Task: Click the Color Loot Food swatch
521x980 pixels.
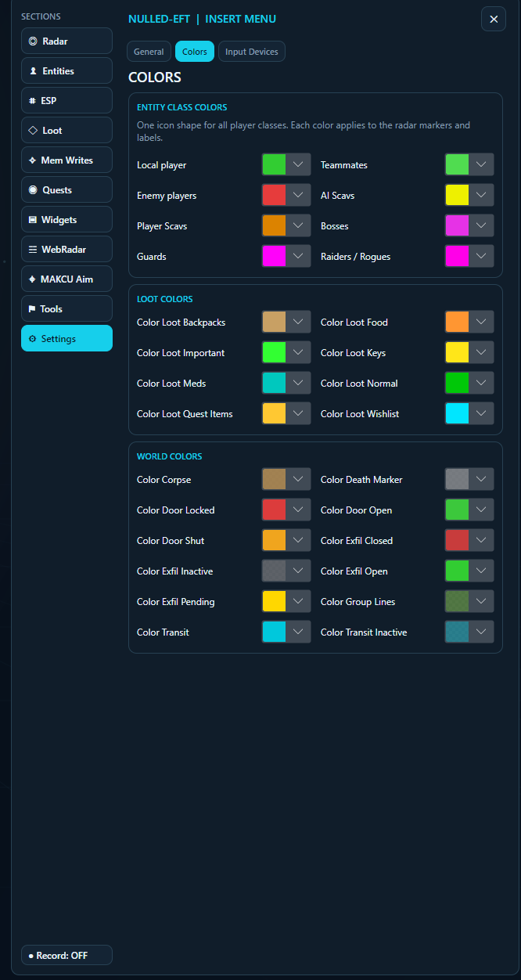Action: coord(458,322)
